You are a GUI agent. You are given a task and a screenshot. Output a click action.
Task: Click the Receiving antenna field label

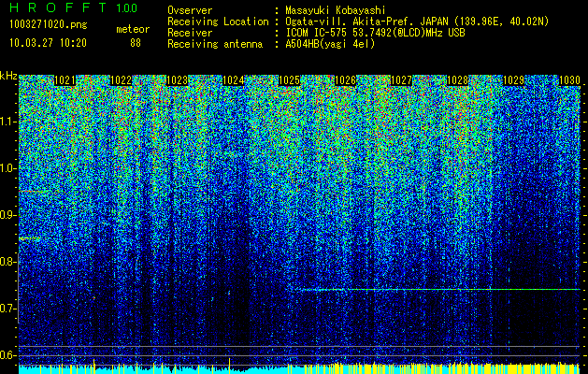[x=215, y=44]
